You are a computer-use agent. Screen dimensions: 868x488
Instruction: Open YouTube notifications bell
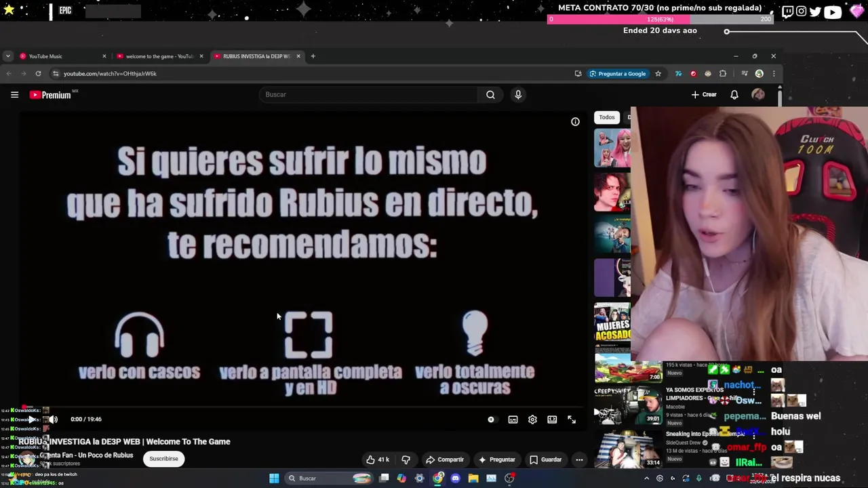point(734,95)
